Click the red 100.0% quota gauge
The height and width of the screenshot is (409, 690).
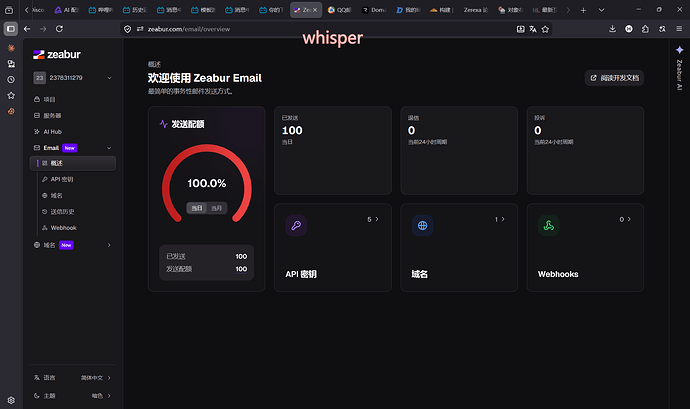click(207, 183)
